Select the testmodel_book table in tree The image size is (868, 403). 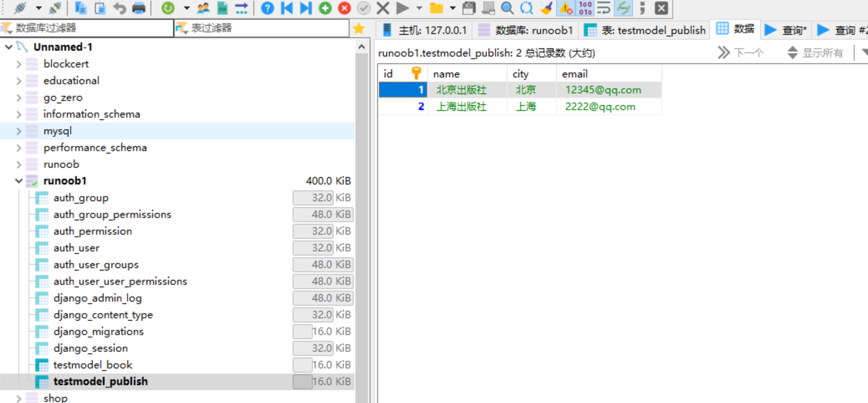pyautogui.click(x=93, y=365)
